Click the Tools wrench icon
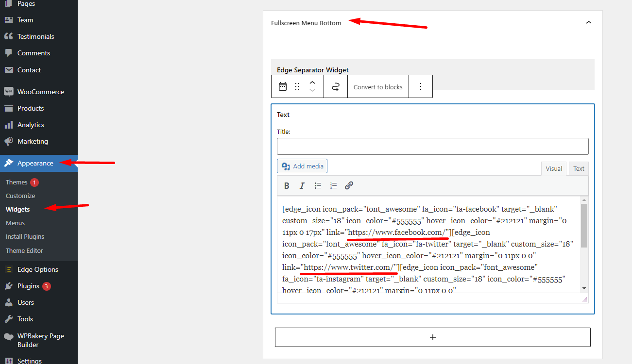 9,319
